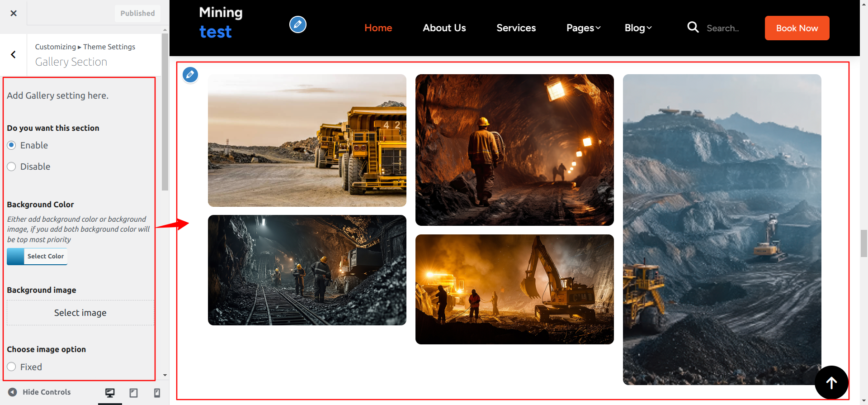Go back using the left chevron arrow
The height and width of the screenshot is (405, 868).
tap(14, 55)
